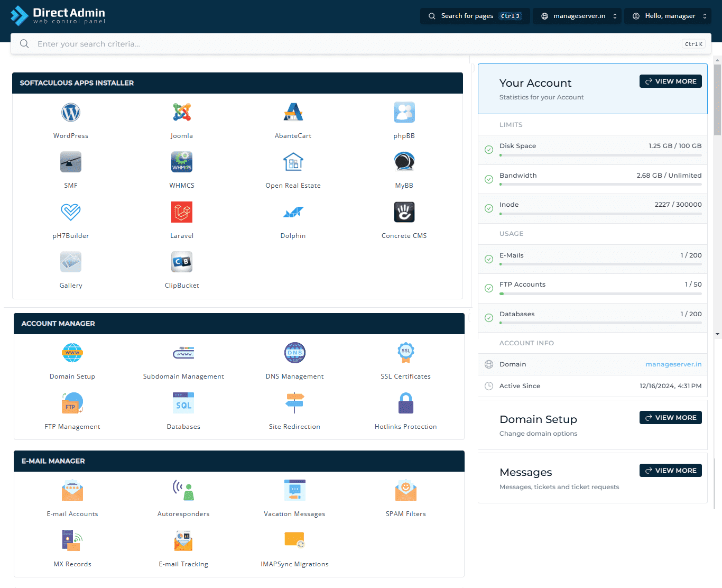Click the E-Mail Manager section header
722x588 pixels.
(x=239, y=461)
